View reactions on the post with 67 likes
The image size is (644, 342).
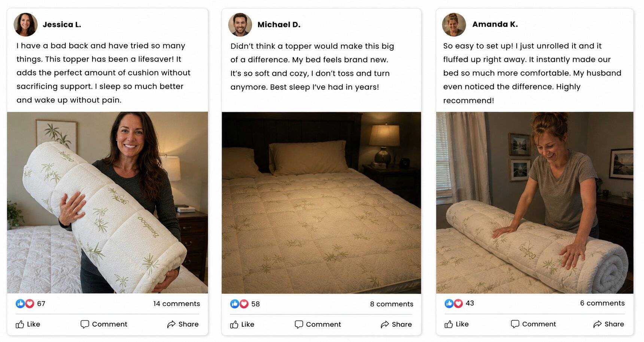pyautogui.click(x=30, y=303)
